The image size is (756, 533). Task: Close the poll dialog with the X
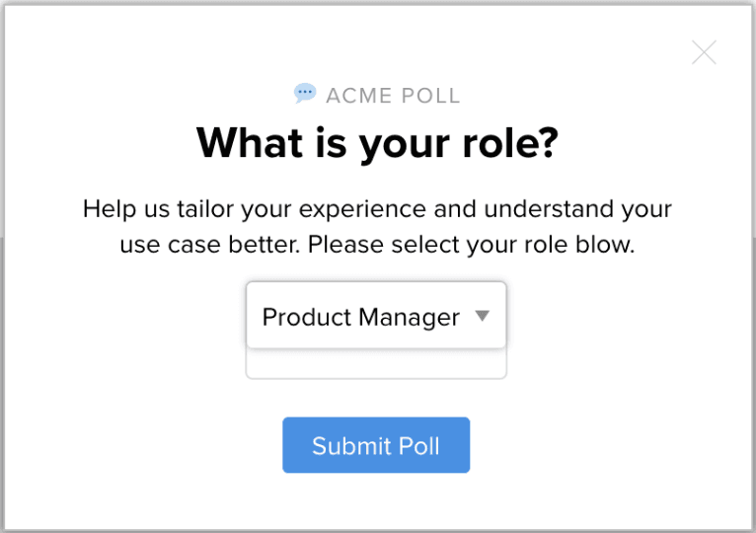click(704, 52)
